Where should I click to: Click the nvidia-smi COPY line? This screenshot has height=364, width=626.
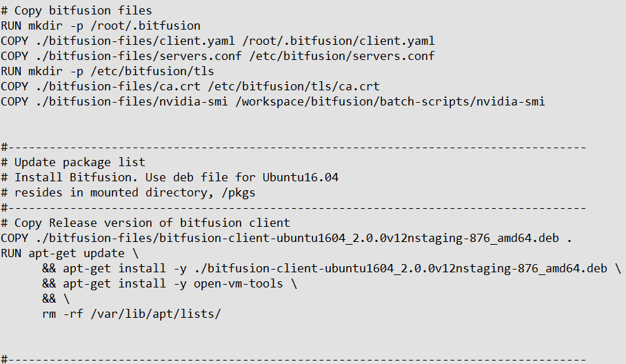point(273,101)
